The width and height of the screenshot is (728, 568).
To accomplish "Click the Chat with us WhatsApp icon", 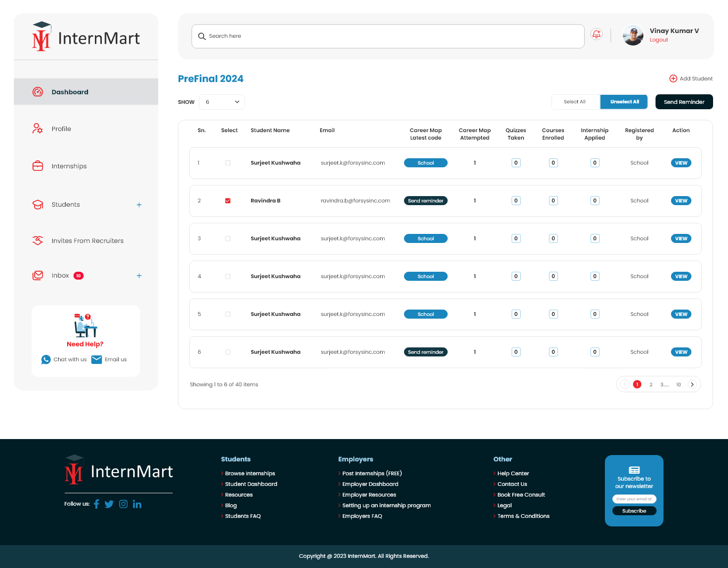I will coord(46,359).
